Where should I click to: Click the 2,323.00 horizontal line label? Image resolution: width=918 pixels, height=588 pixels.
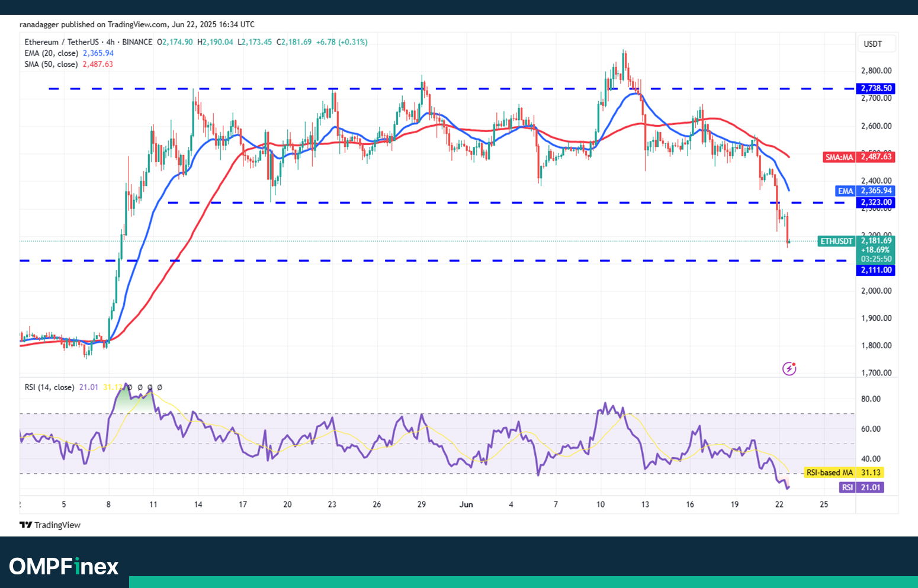pos(875,203)
